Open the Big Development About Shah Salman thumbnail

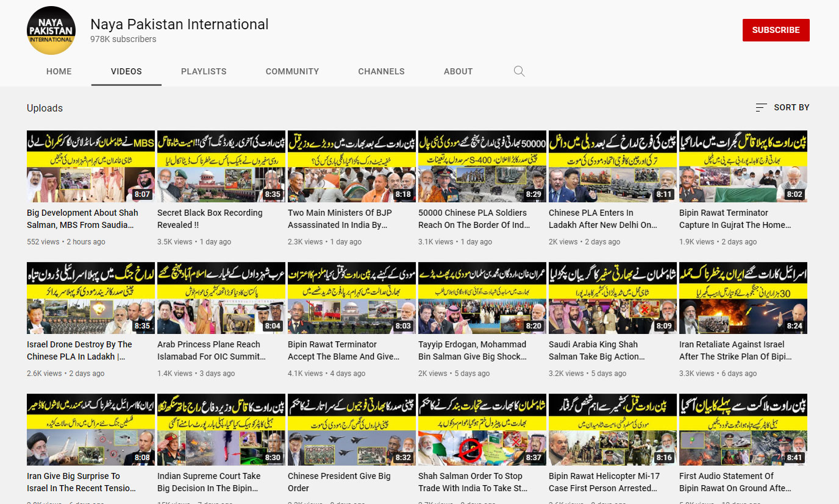91,166
